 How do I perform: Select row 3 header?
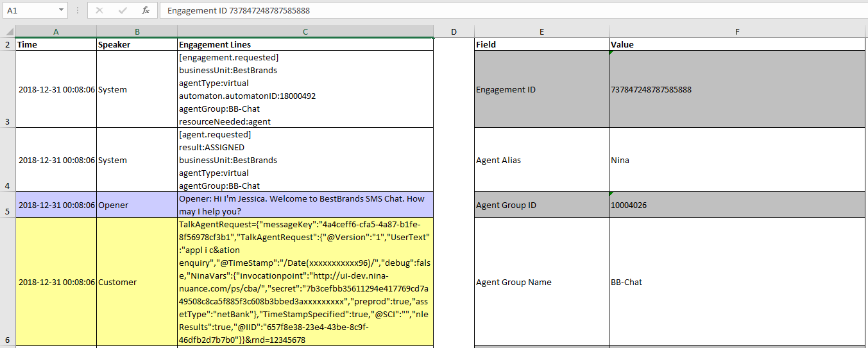8,89
